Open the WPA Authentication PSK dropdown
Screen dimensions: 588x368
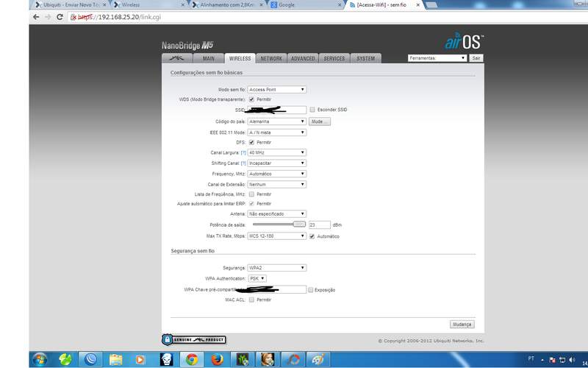(x=257, y=278)
